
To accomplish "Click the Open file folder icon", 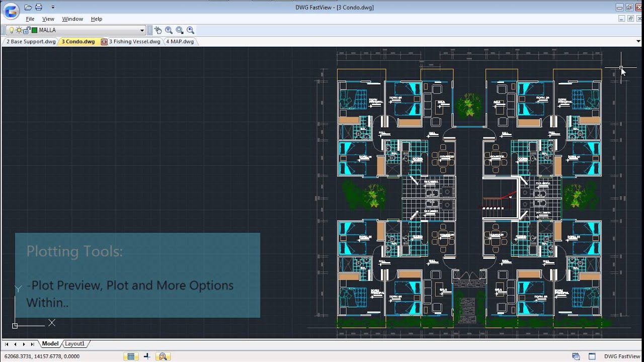I will point(28,8).
